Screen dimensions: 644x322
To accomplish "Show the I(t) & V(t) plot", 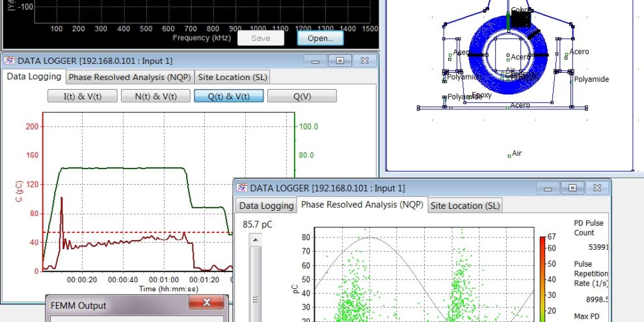I will (82, 96).
